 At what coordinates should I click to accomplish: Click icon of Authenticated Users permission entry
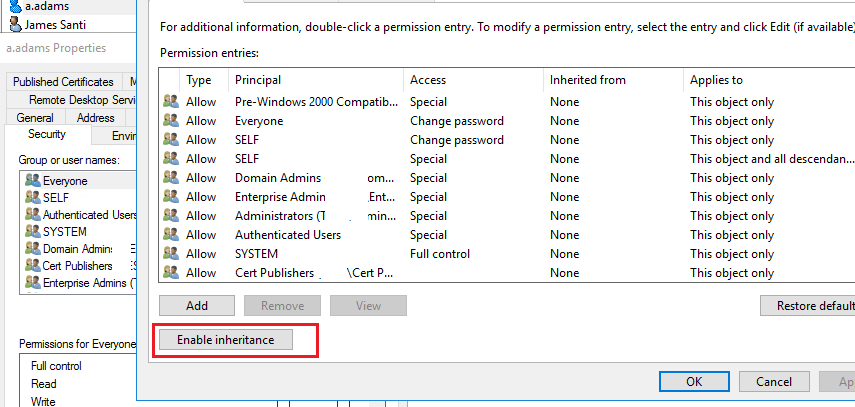(x=171, y=235)
